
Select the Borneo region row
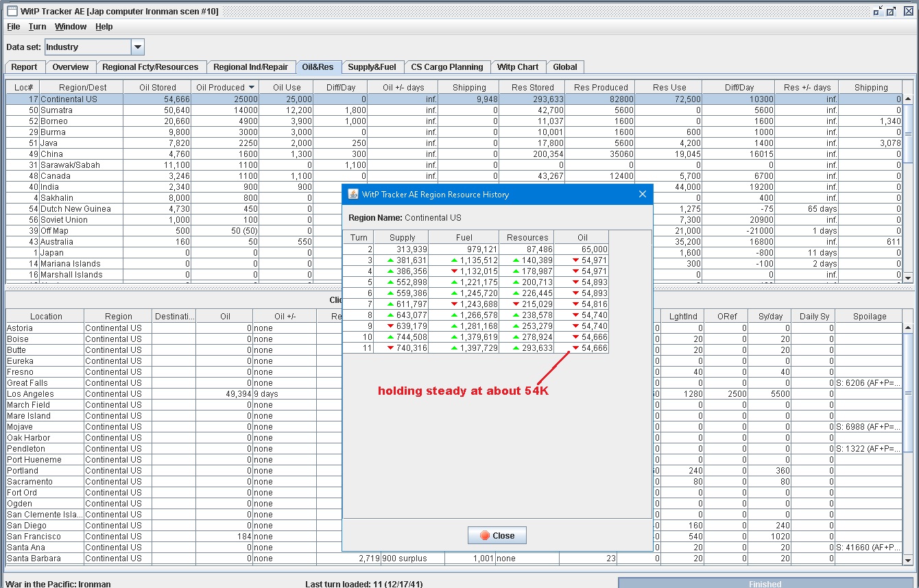[x=455, y=121]
